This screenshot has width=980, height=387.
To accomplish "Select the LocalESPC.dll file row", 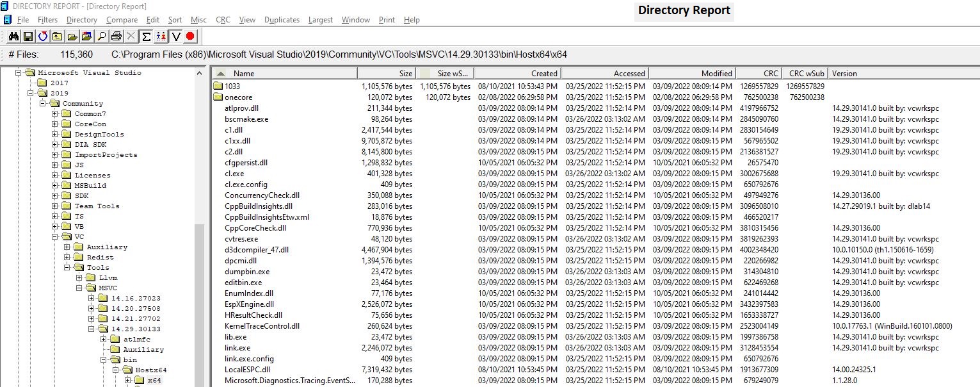I will (x=595, y=370).
